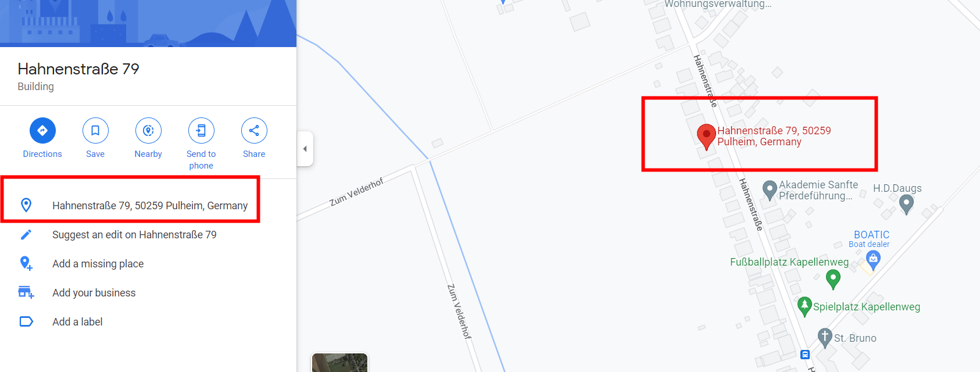This screenshot has height=372, width=980.
Task: Send this address to phone
Action: click(201, 131)
